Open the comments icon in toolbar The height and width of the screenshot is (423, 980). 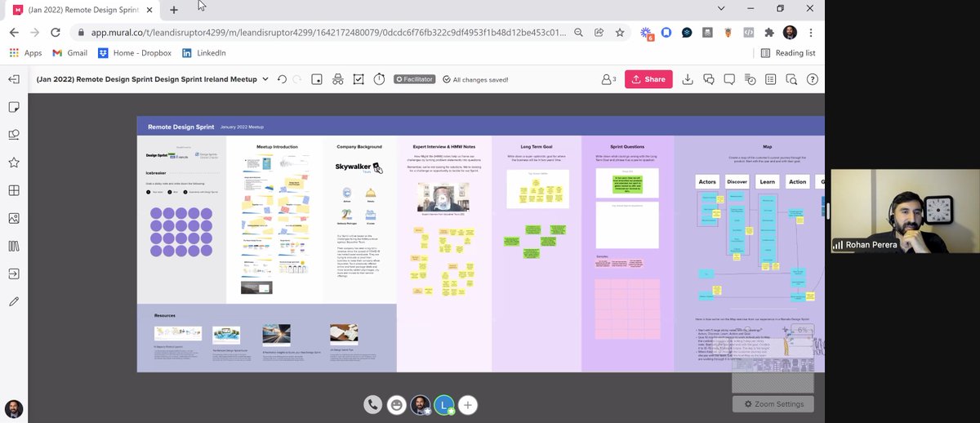pyautogui.click(x=729, y=79)
